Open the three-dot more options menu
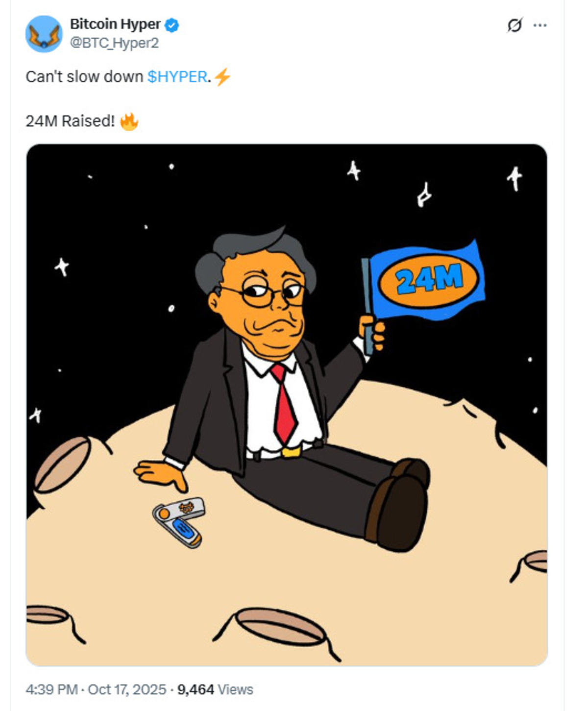 (539, 25)
